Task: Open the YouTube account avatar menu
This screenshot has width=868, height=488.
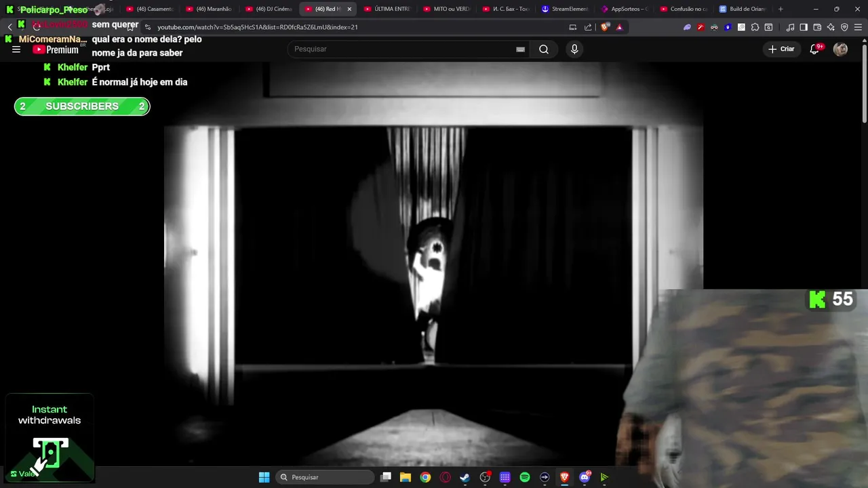Action: point(840,49)
